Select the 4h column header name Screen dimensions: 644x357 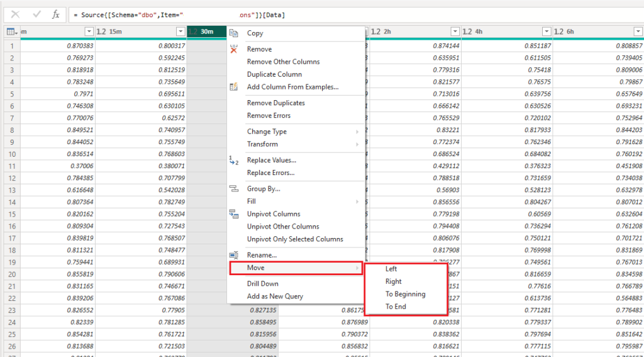coord(479,31)
